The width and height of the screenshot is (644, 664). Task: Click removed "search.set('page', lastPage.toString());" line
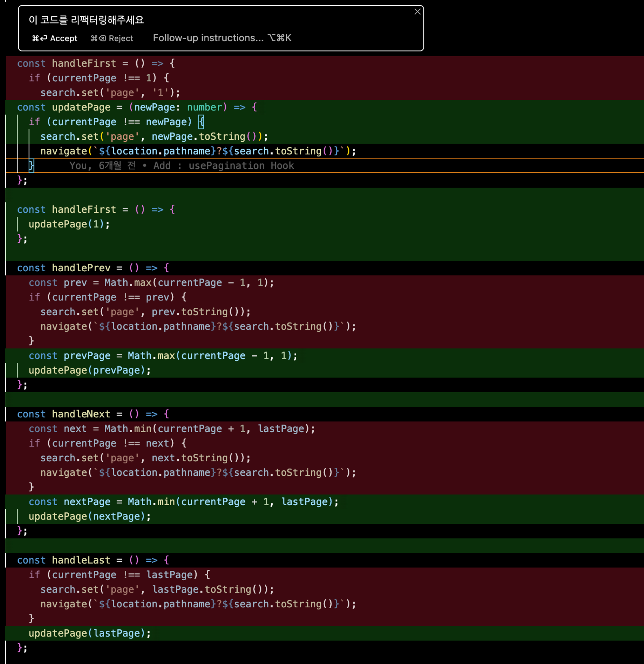tap(157, 589)
